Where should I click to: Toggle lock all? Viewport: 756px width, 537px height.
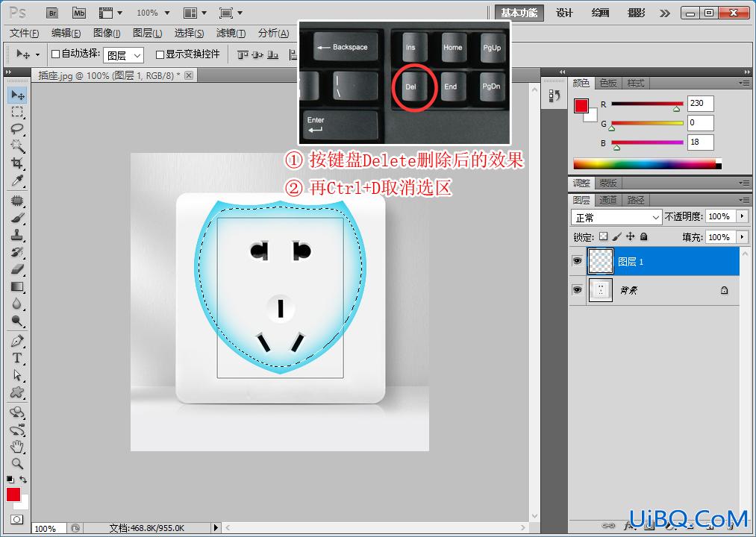click(x=643, y=236)
